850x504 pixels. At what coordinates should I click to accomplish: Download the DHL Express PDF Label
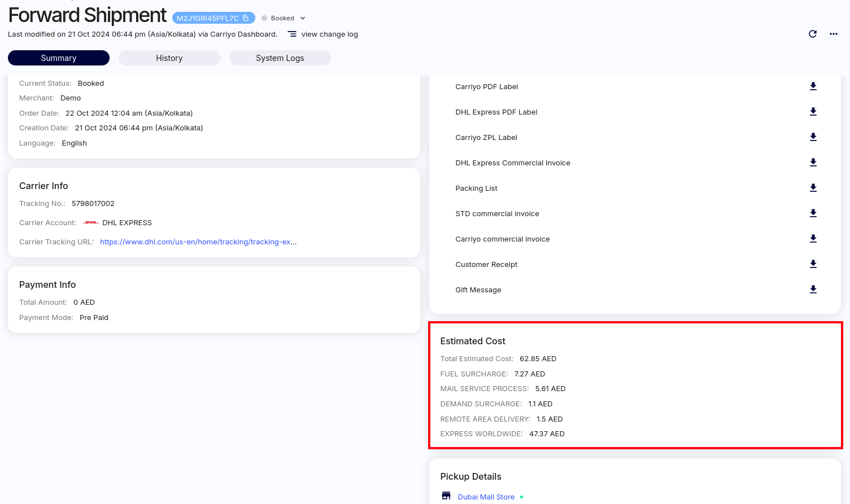pos(813,112)
